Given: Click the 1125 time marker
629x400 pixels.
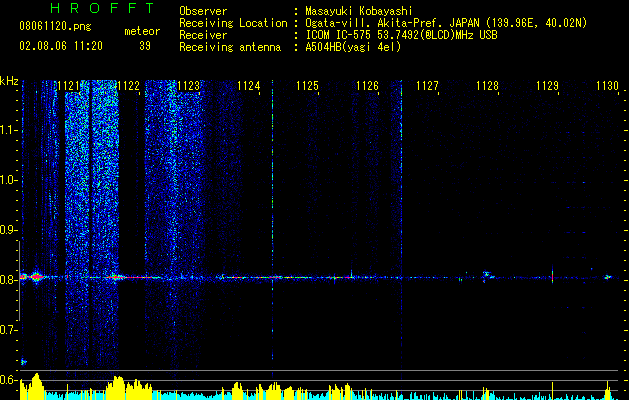Looking at the screenshot, I should coord(307,86).
